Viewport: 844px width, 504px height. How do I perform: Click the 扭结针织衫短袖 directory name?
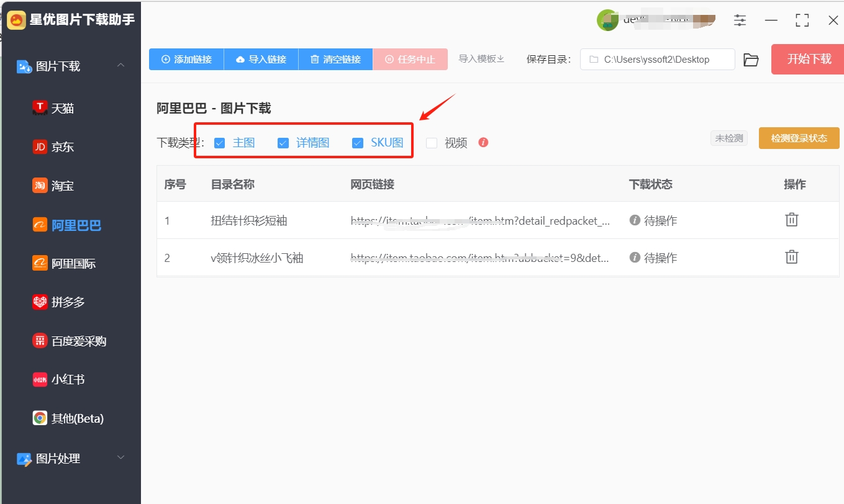click(x=249, y=220)
